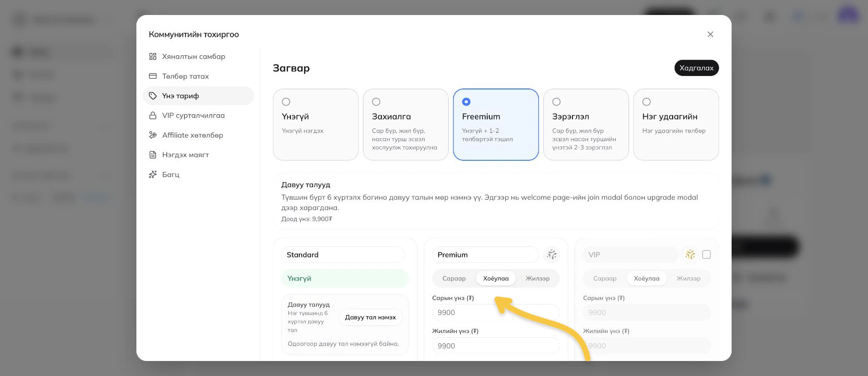The width and height of the screenshot is (868, 376).
Task: Edit the Premium tier name field
Action: point(486,254)
